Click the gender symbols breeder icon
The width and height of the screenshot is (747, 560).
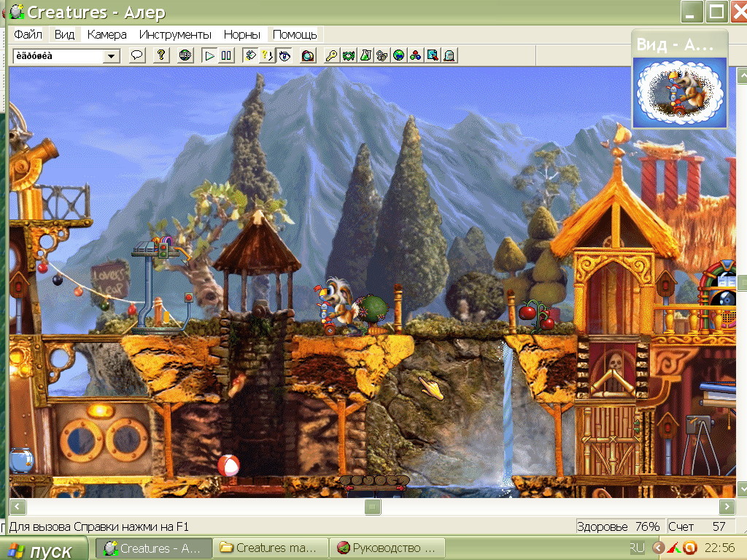point(382,55)
